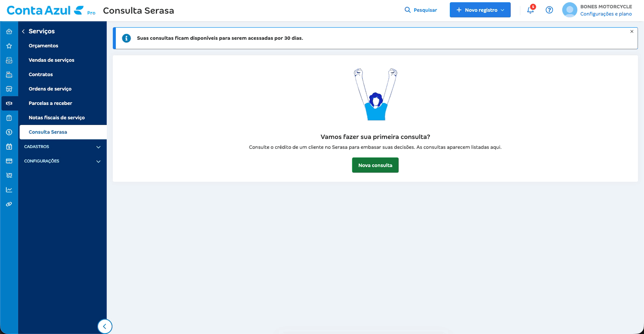
Task: Open the line chart reports icon
Action: 9,190
